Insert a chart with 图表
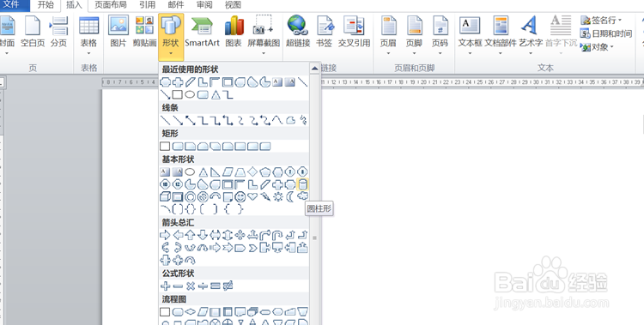The height and width of the screenshot is (325, 644). [234, 32]
